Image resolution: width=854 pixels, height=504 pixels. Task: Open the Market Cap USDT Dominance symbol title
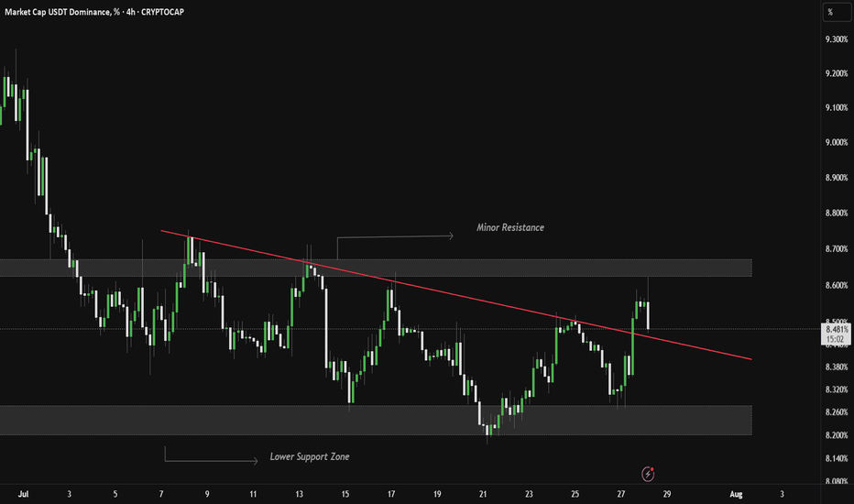(94, 11)
